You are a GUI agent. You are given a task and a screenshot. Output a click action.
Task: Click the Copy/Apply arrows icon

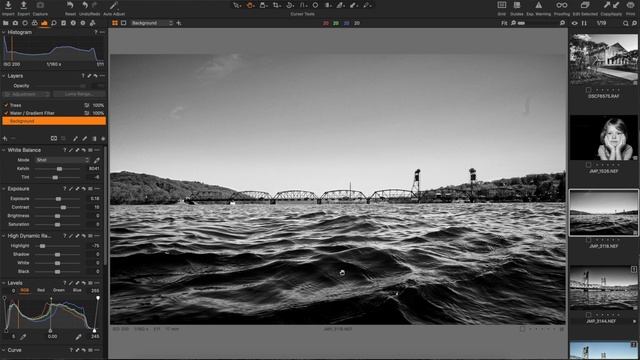611,5
